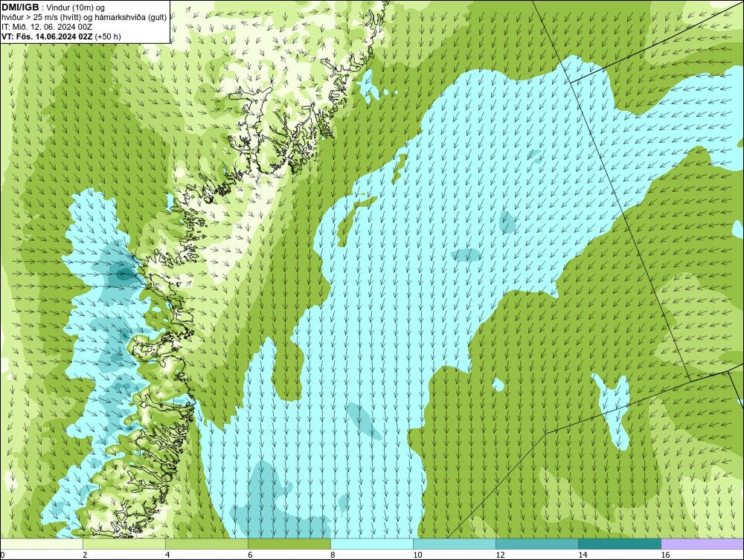Click the legend label '4'
This screenshot has width=744, height=560.
[167, 555]
